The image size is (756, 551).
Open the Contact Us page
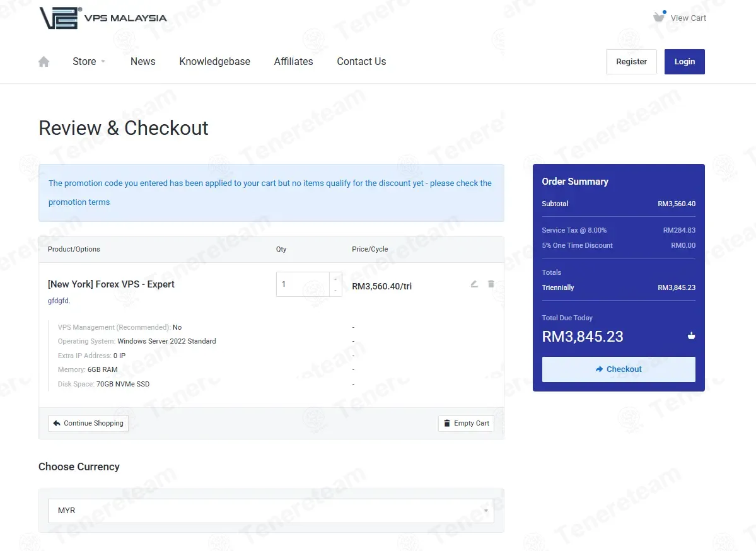tap(361, 62)
